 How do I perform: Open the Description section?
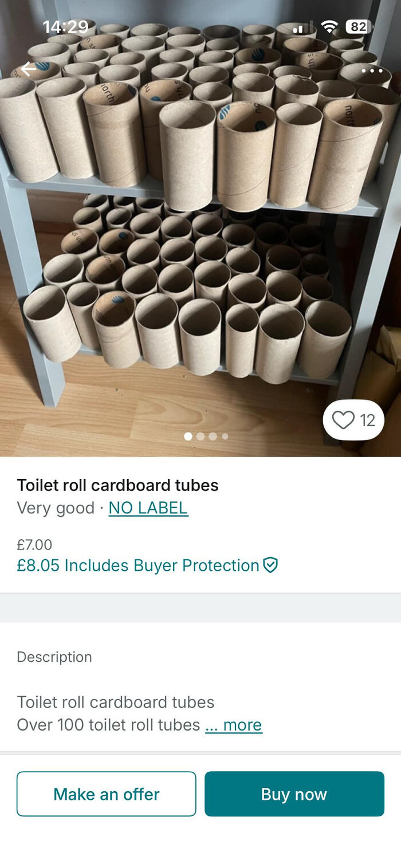(54, 657)
